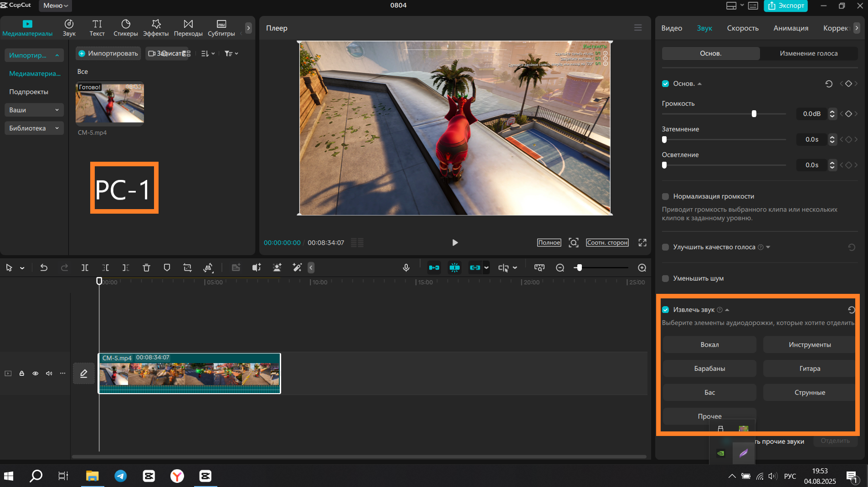Expand Библиотека section in sidebar
This screenshot has height=487, width=868.
click(34, 128)
